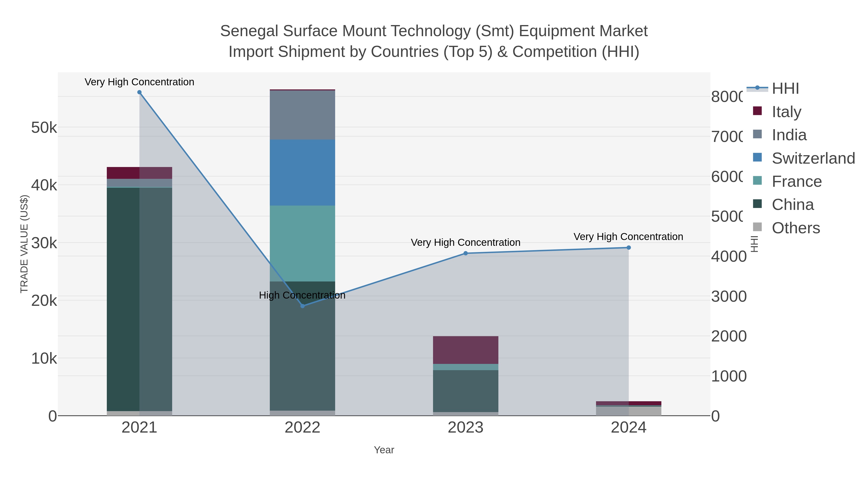Toggle China series in legend
The height and width of the screenshot is (488, 868).
point(783,204)
